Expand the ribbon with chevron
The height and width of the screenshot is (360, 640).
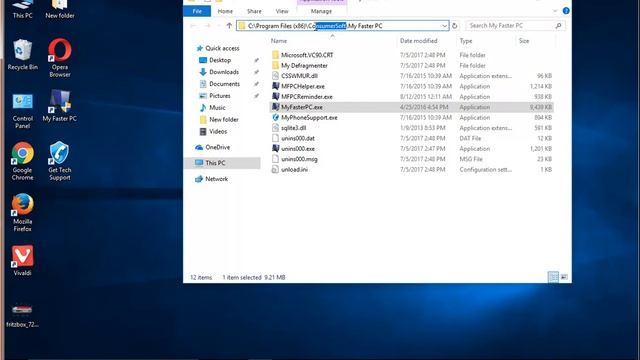click(555, 11)
